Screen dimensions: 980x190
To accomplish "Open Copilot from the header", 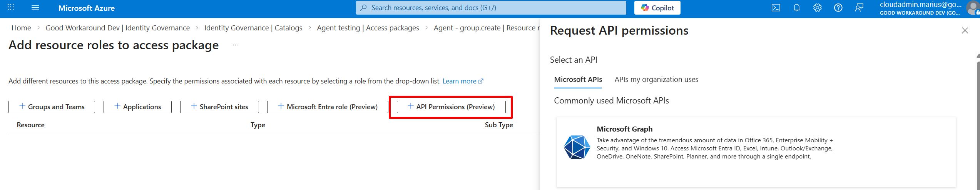I will coord(657,8).
